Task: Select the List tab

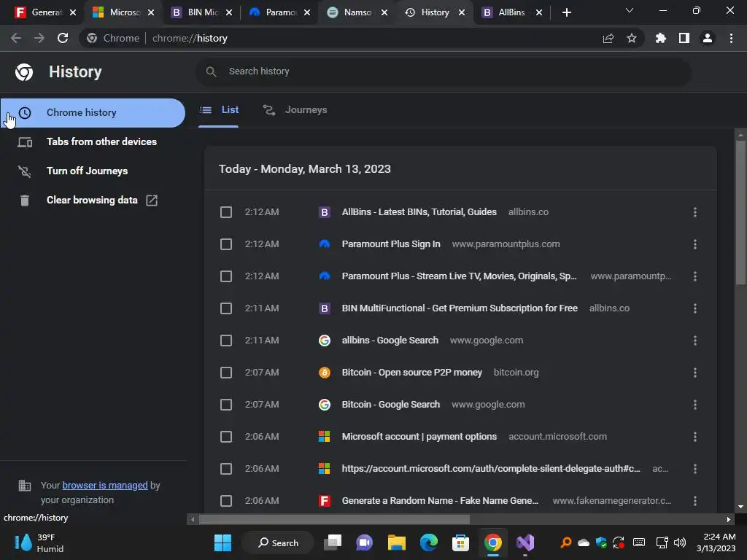Action: tap(219, 110)
